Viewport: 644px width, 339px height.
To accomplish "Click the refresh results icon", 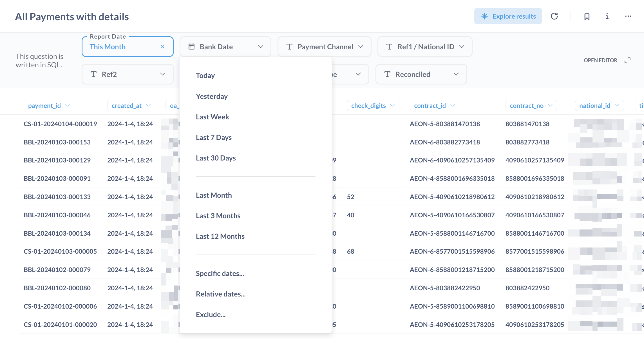I will (x=554, y=16).
